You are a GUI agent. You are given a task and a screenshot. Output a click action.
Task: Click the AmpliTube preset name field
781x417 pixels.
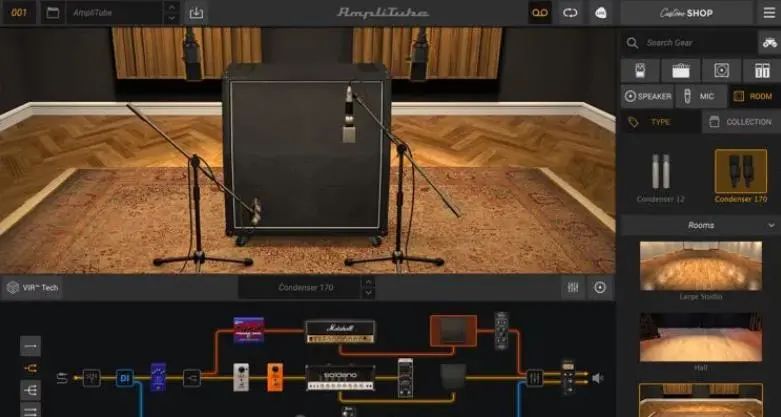116,13
